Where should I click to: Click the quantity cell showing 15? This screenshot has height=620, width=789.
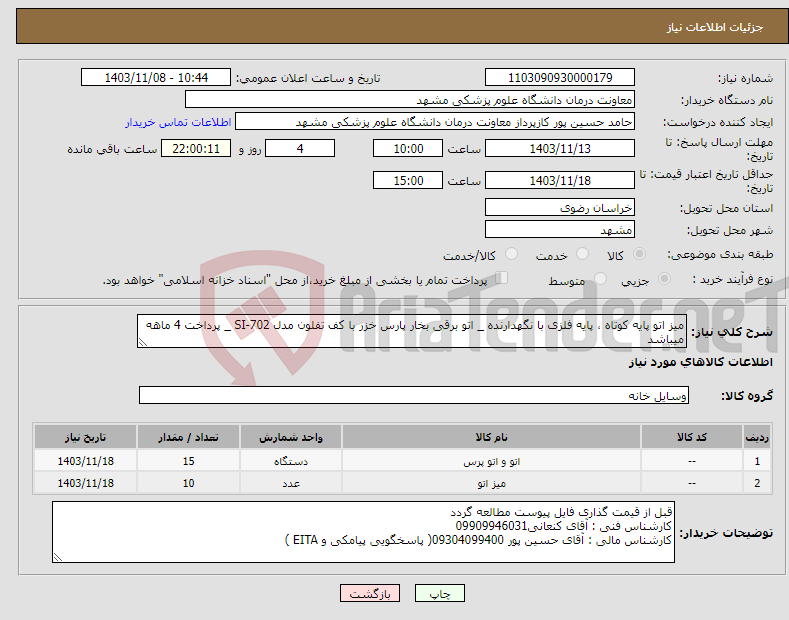(188, 461)
